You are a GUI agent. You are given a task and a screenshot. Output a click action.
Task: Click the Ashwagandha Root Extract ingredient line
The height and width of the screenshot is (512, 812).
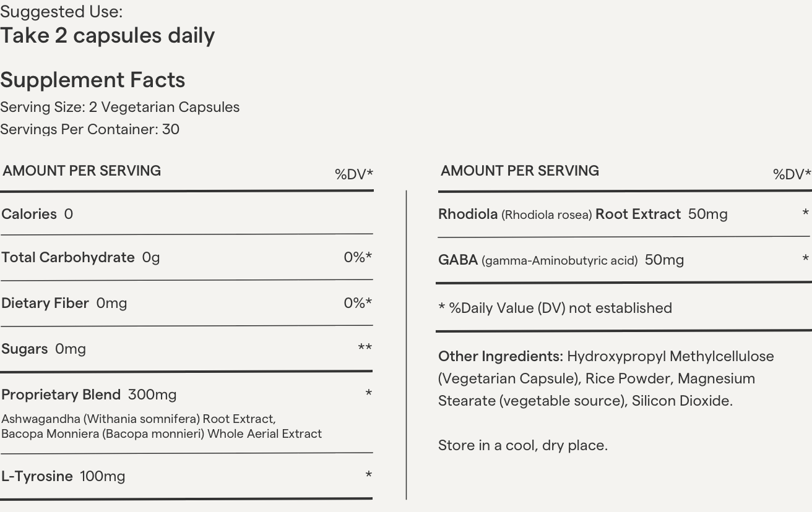[x=138, y=419]
